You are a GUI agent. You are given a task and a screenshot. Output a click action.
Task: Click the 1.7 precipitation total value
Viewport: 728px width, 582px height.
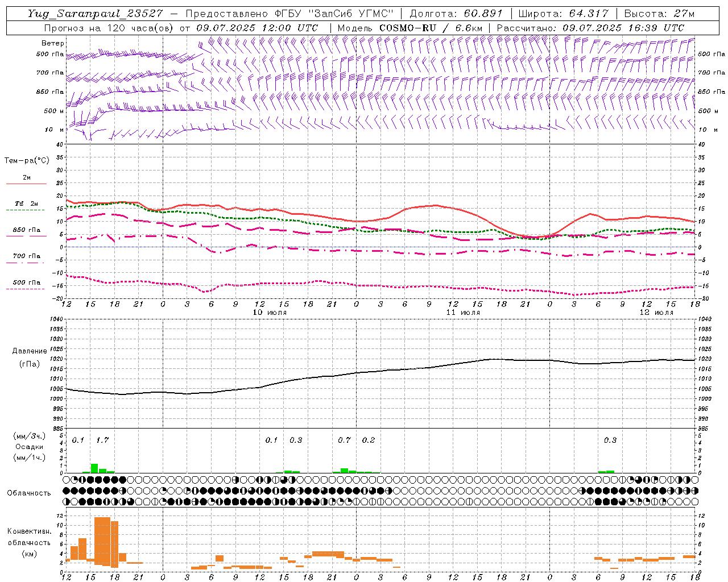point(102,440)
